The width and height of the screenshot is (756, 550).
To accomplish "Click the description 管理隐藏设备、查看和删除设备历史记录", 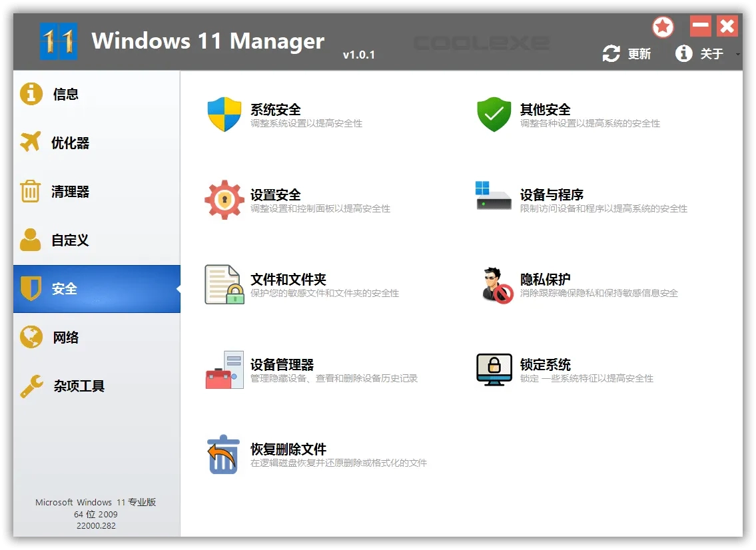I will click(334, 378).
